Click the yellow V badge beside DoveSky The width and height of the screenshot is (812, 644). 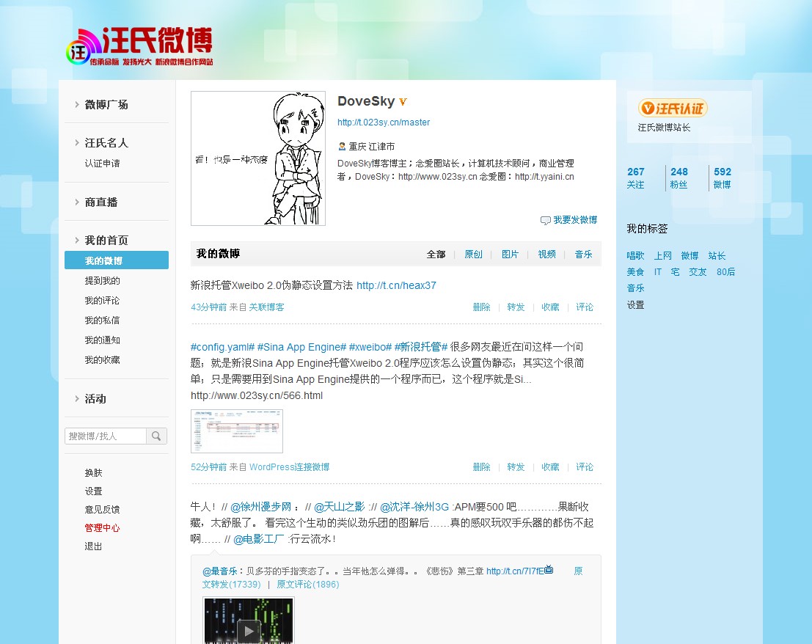pyautogui.click(x=401, y=101)
